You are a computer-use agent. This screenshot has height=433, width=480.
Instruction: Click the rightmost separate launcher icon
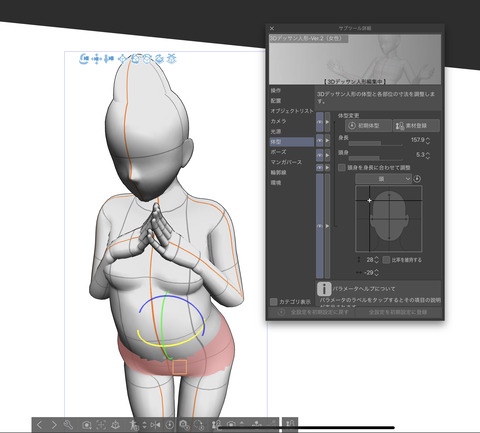290,424
